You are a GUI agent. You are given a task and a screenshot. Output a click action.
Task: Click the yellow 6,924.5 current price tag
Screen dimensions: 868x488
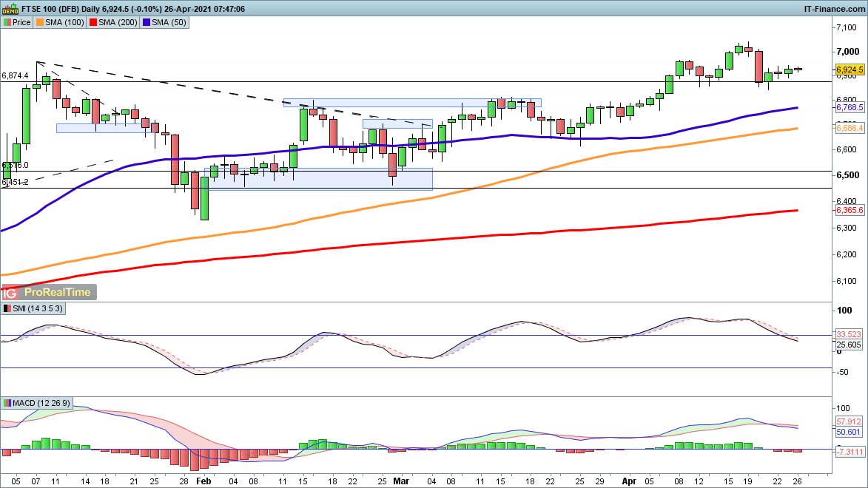coord(850,69)
